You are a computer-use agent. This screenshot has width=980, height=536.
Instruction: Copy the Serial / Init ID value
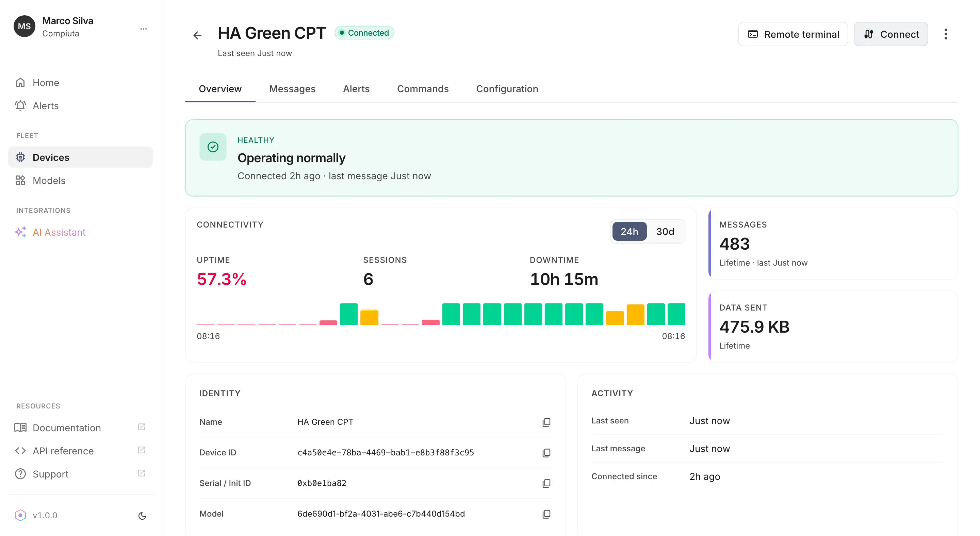click(x=546, y=484)
